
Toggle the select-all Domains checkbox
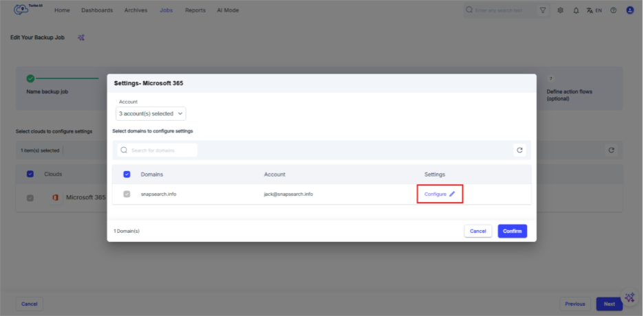click(x=127, y=174)
